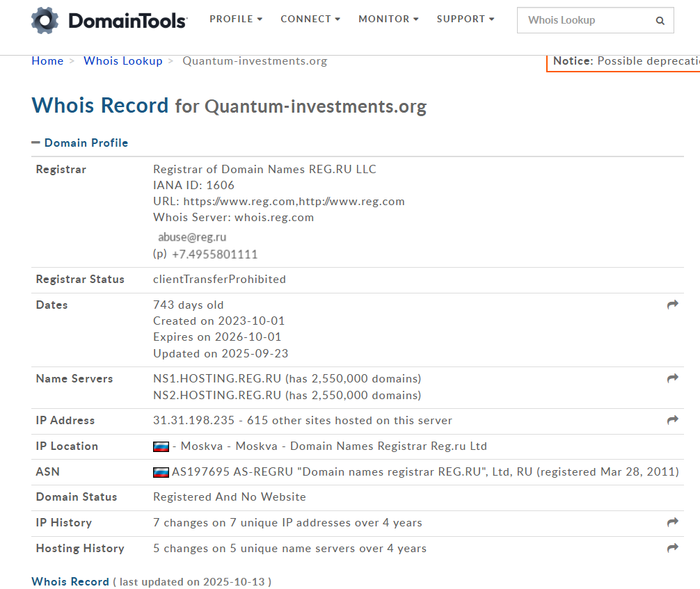Viewport: 700px width, 589px height.
Task: Click the Russian flag in ASN row
Action: pos(161,472)
